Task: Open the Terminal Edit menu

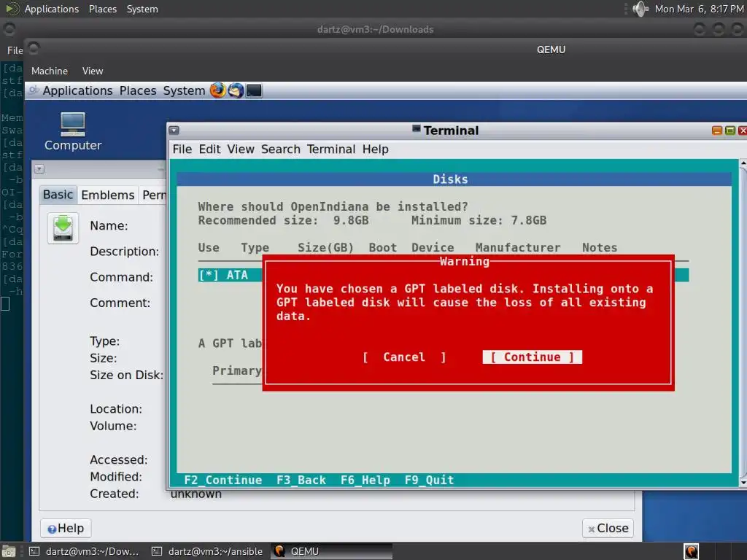Action: 209,149
